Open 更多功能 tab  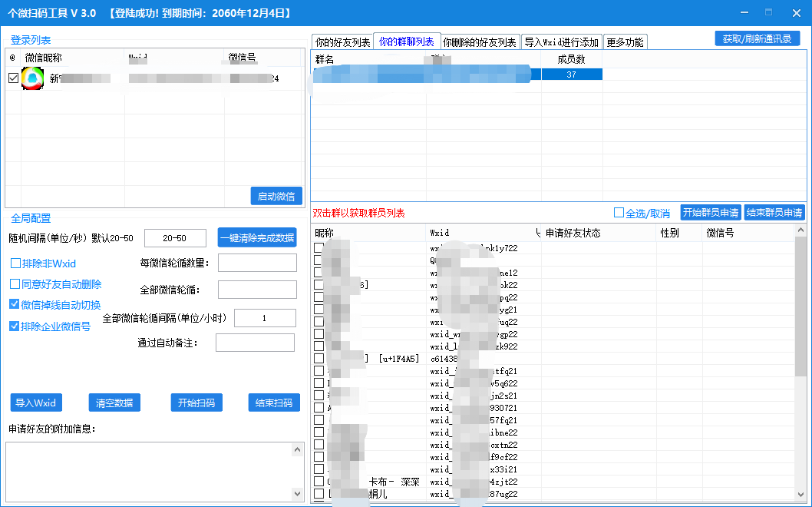click(625, 42)
